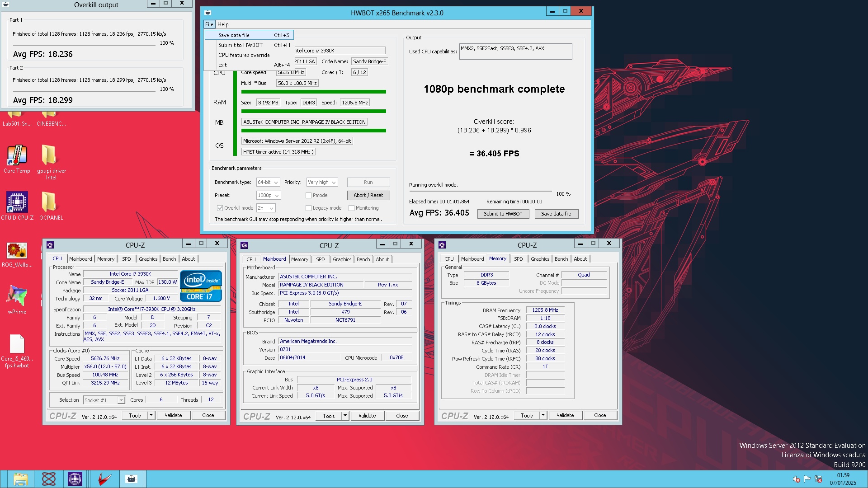Choose Save data file in File menu
The width and height of the screenshot is (868, 488).
pyautogui.click(x=249, y=35)
